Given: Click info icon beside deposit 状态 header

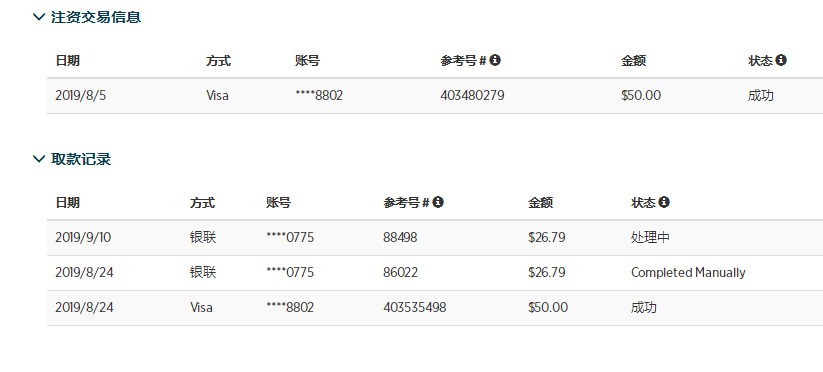Looking at the screenshot, I should click(x=781, y=60).
